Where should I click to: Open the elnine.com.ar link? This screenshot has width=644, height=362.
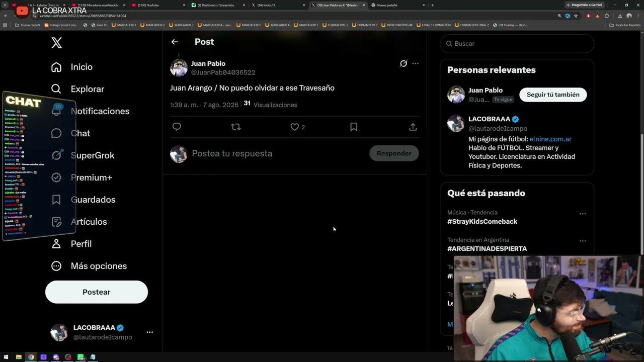[x=550, y=139]
